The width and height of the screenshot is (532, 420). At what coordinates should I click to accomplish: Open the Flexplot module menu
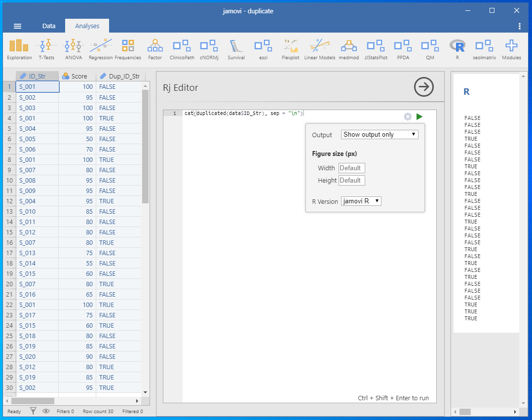(x=290, y=49)
